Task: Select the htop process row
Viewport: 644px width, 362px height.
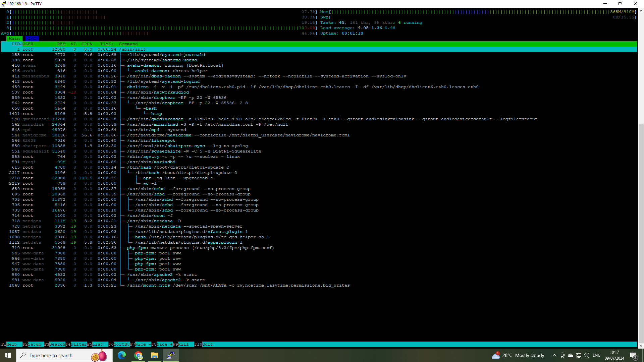Action: point(319,114)
